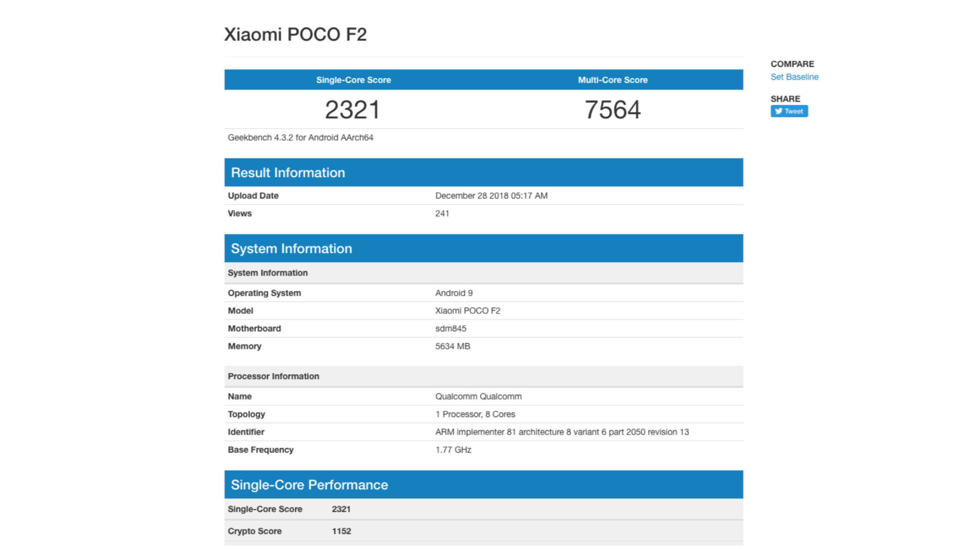This screenshot has width=980, height=549.
Task: Click the Views count 241
Action: 442,213
